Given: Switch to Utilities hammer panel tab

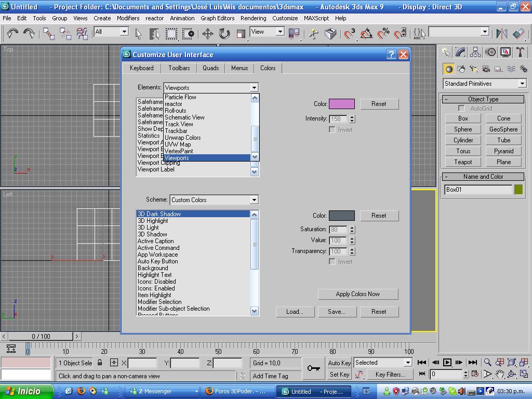Looking at the screenshot, I should point(520,52).
